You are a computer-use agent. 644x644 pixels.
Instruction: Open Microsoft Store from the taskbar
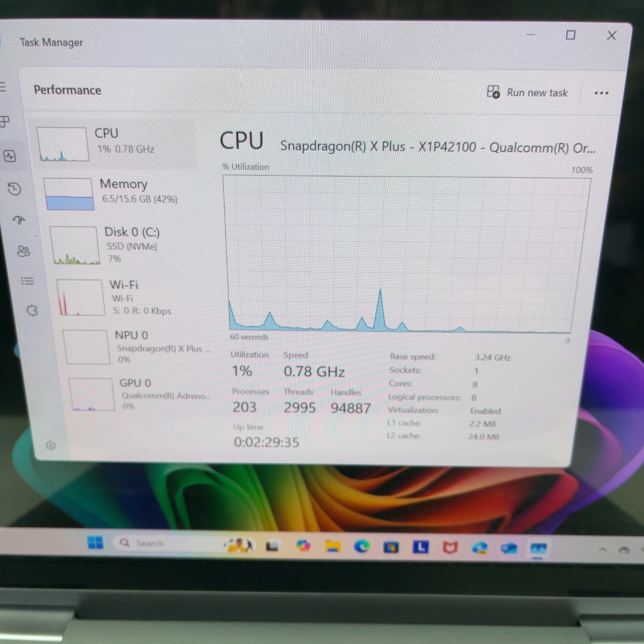click(391, 547)
